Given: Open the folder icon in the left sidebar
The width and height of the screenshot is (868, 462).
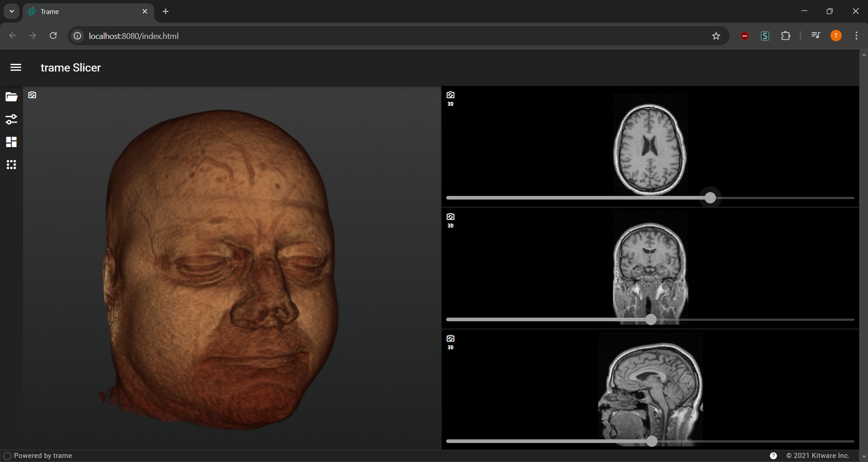Looking at the screenshot, I should pos(11,97).
